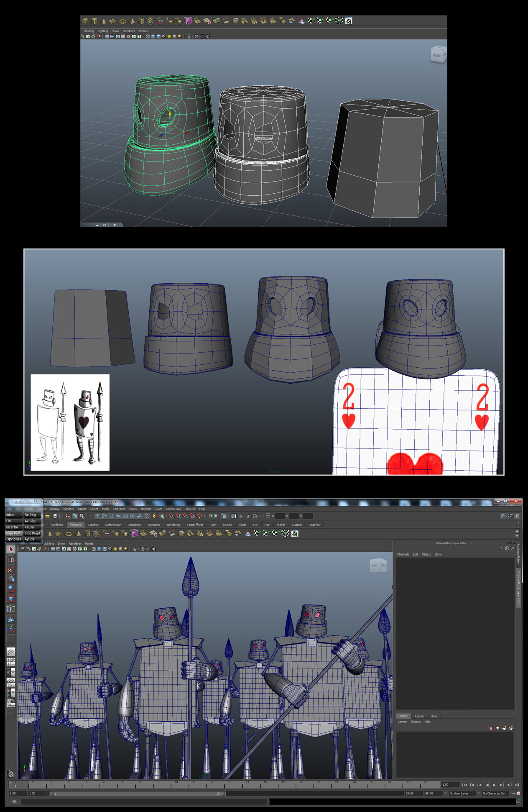Image resolution: width=528 pixels, height=812 pixels.
Task: Click the Bloq Despl key on on-screen keyboard
Action: pos(32,533)
